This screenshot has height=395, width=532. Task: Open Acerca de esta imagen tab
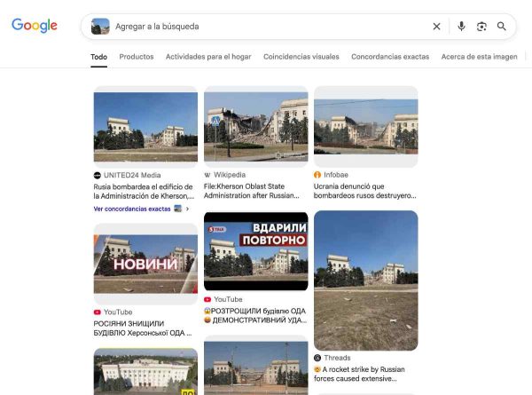click(479, 57)
